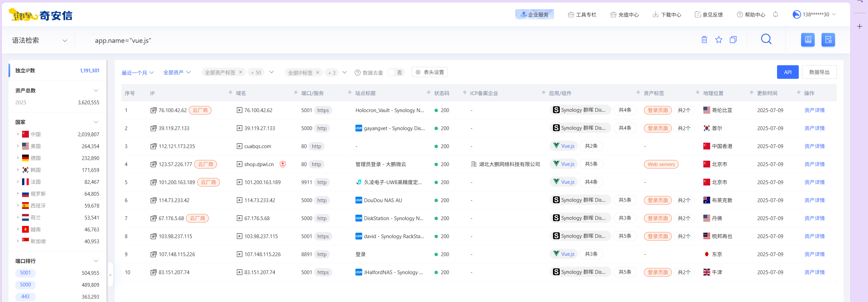Click the magnifier search icon
Image resolution: width=868 pixels, height=302 pixels.
coord(766,39)
